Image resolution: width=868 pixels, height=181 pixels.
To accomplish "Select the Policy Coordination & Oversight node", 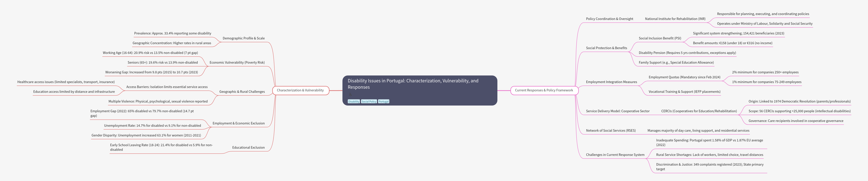I will [609, 19].
